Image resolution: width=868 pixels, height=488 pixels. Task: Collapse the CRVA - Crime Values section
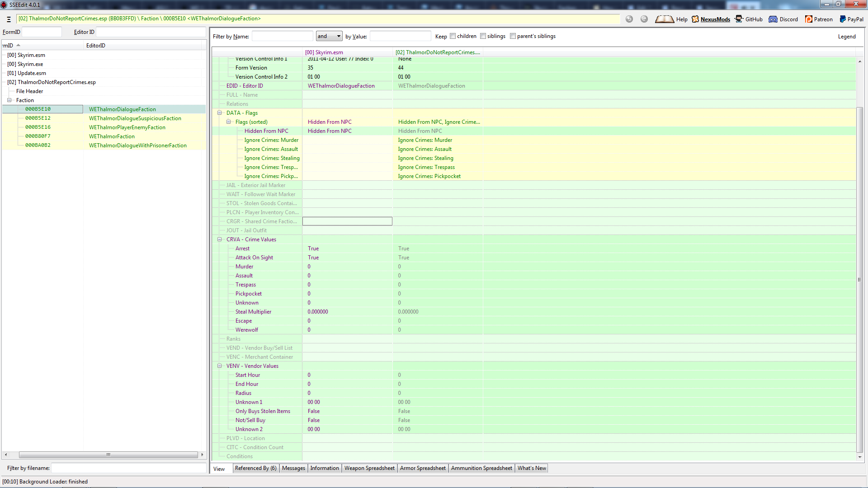click(x=220, y=239)
